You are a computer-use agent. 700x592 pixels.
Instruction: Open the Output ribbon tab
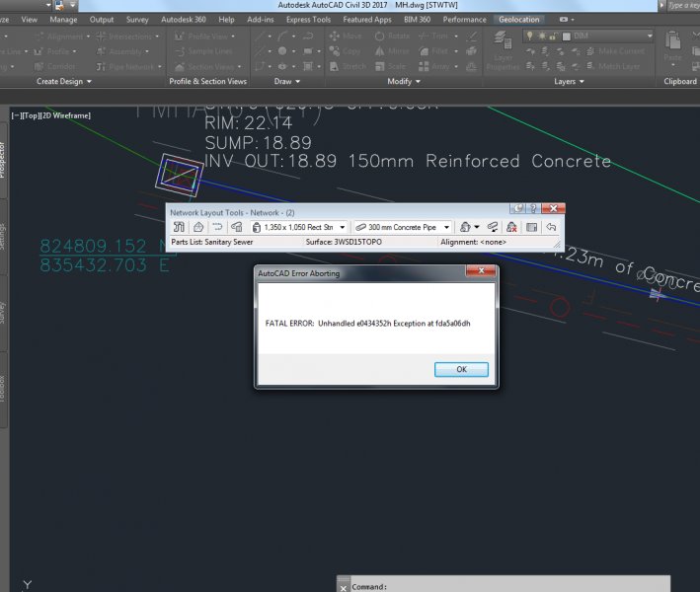click(x=102, y=20)
